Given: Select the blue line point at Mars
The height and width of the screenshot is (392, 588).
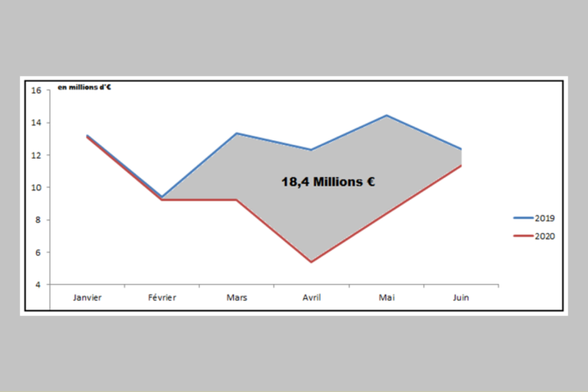Looking at the screenshot, I should [237, 133].
